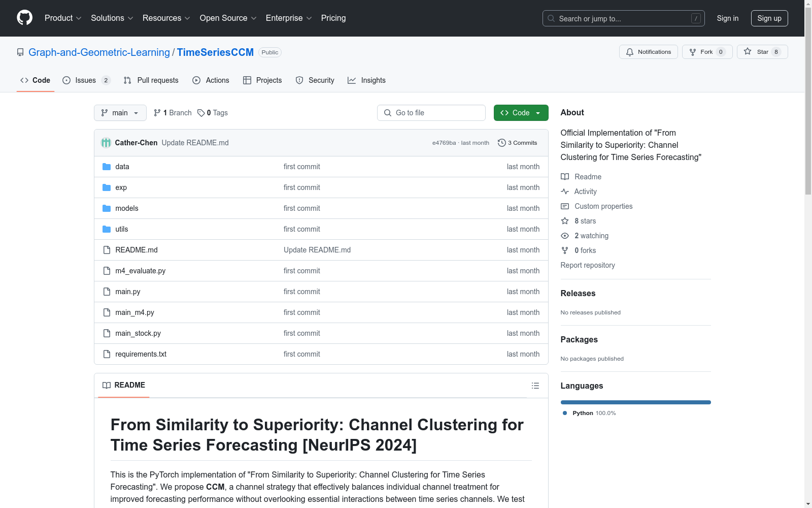Open the utils folder
812x508 pixels.
click(x=122, y=229)
